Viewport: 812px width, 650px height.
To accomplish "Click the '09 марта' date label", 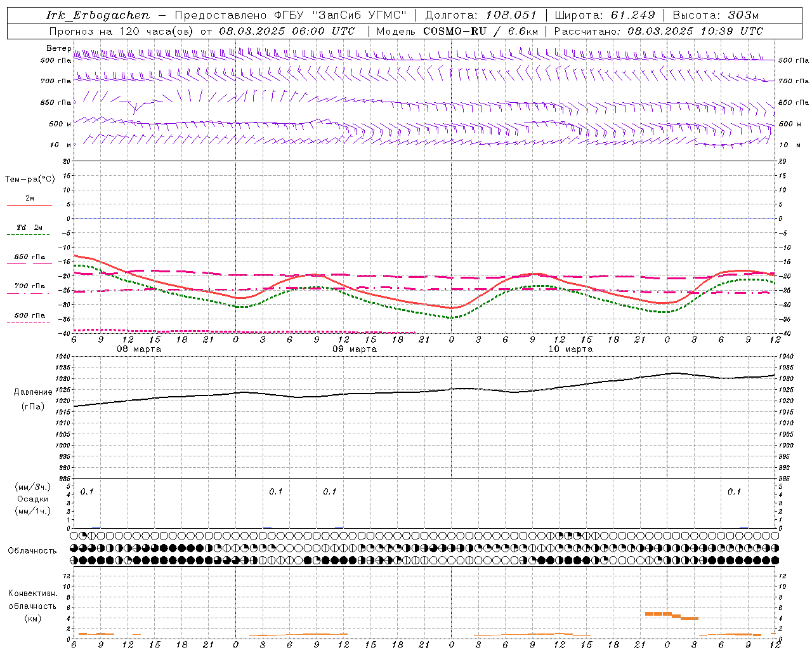I will point(355,348).
